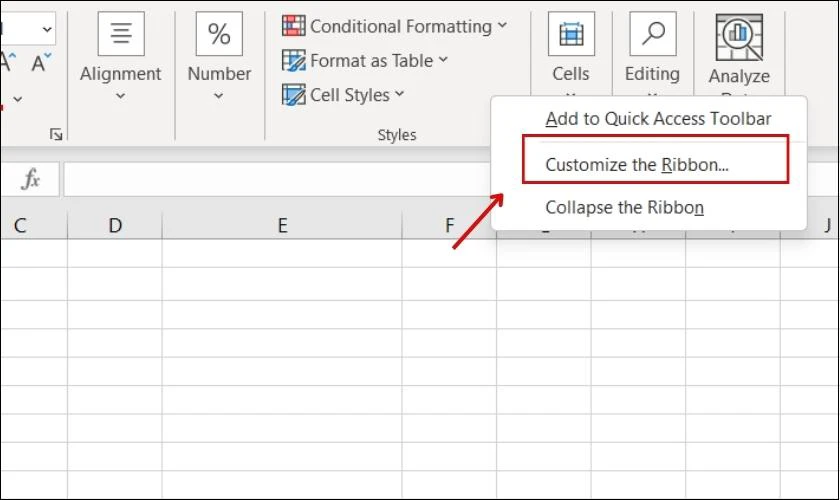Click into the formula bar field

click(x=278, y=178)
